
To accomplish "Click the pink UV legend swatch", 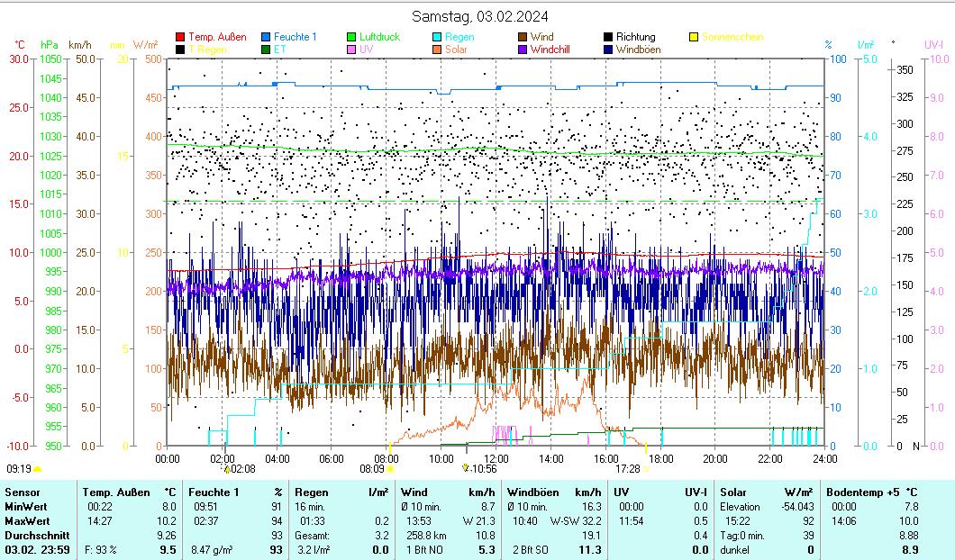I will coord(351,50).
